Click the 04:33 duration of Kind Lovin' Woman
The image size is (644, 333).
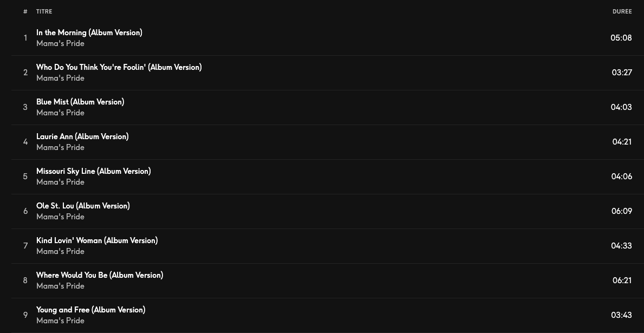(621, 246)
